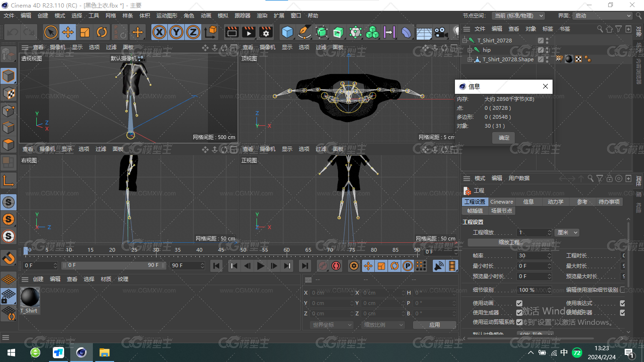Toggle 编辑使用渲染细节级别 checkbox
The height and width of the screenshot is (362, 644).
coord(622,290)
